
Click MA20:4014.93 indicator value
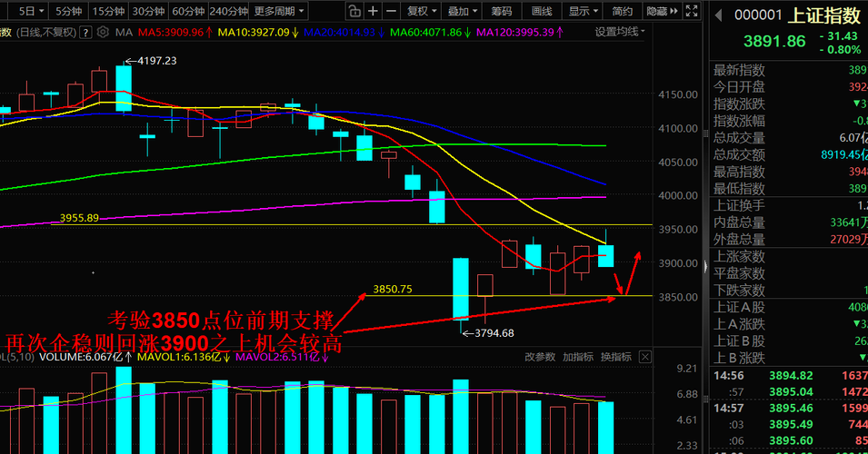click(x=344, y=33)
